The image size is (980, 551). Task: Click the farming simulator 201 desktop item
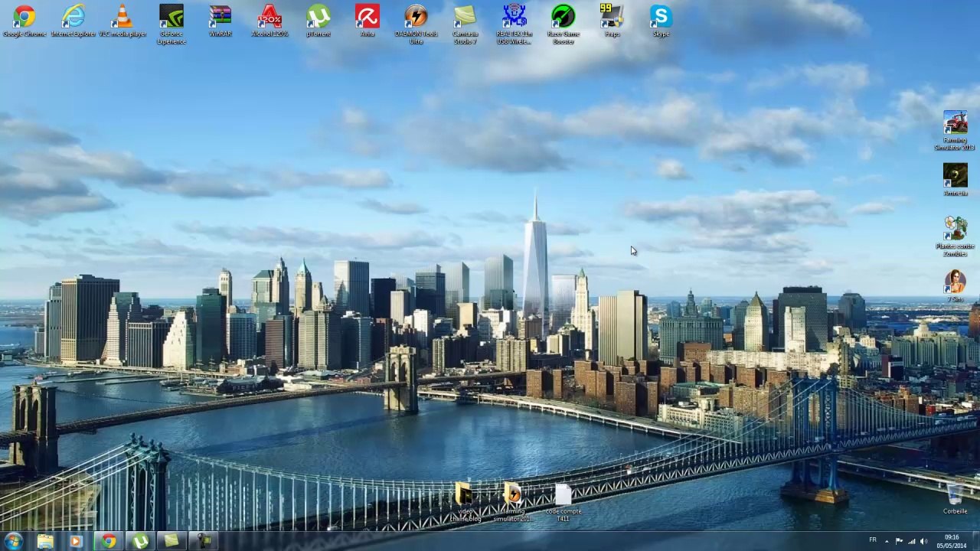coord(512,502)
